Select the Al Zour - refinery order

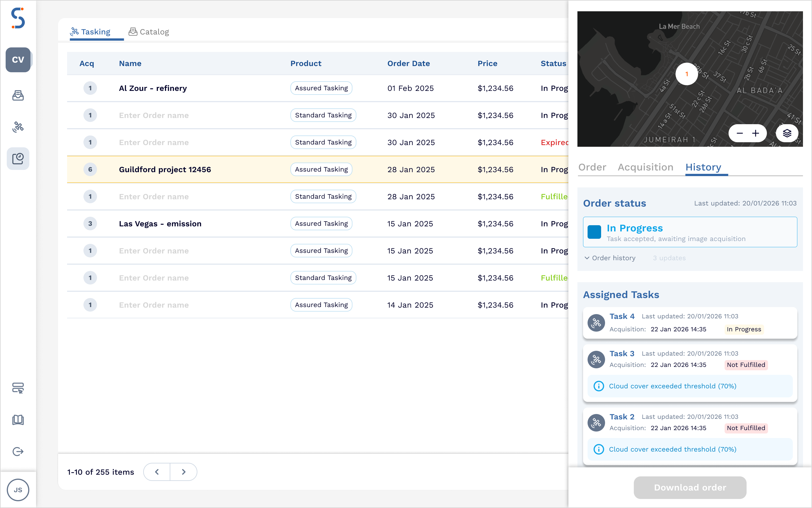pyautogui.click(x=153, y=88)
